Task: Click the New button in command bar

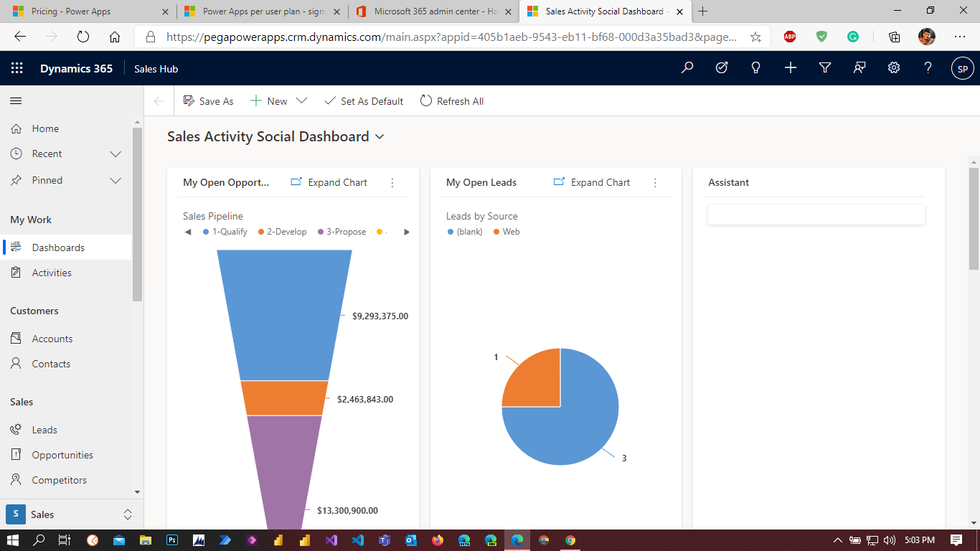Action: pos(269,101)
